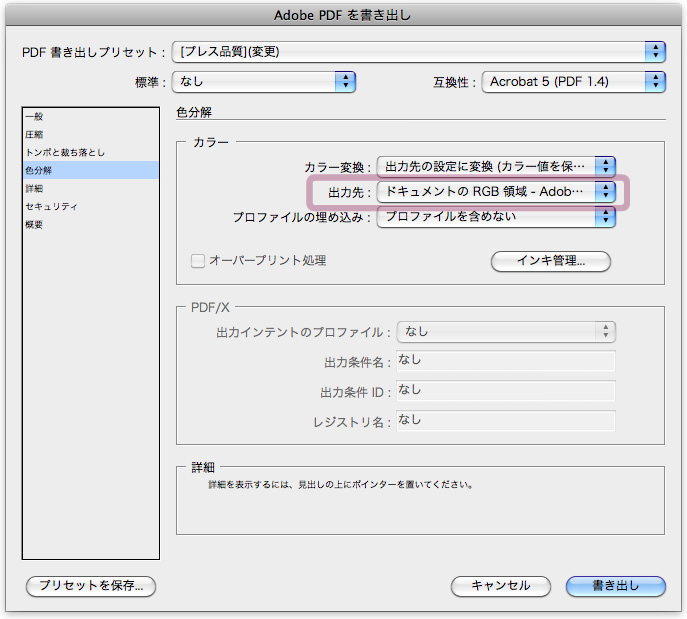The width and height of the screenshot is (687, 619).
Task: Open インキ管理 settings
Action: [551, 261]
